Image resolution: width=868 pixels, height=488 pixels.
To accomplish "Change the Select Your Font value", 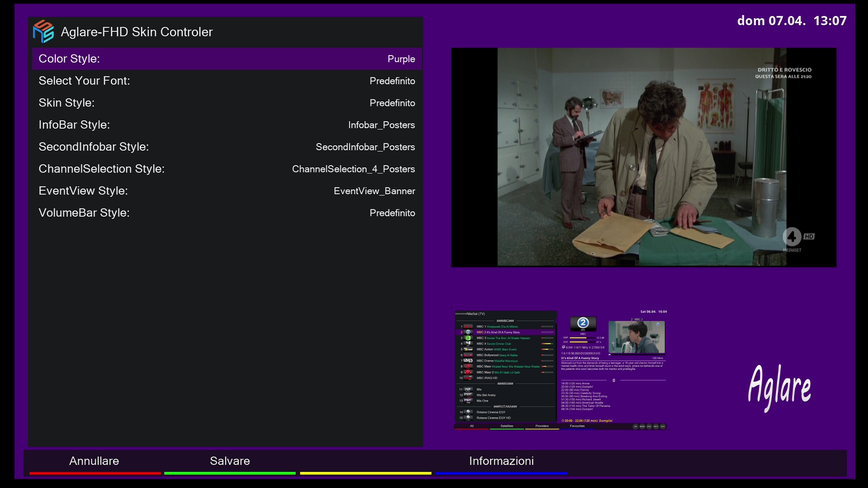I will (x=392, y=81).
